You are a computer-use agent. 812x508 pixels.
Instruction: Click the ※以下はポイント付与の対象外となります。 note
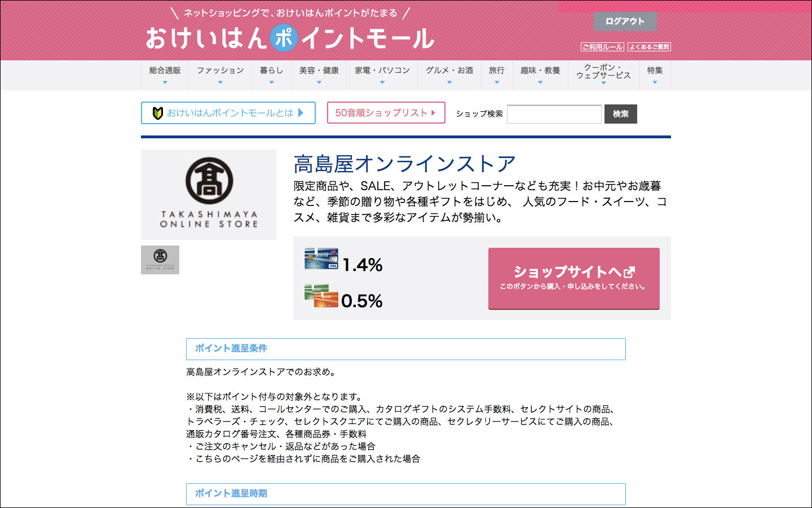[x=274, y=397]
